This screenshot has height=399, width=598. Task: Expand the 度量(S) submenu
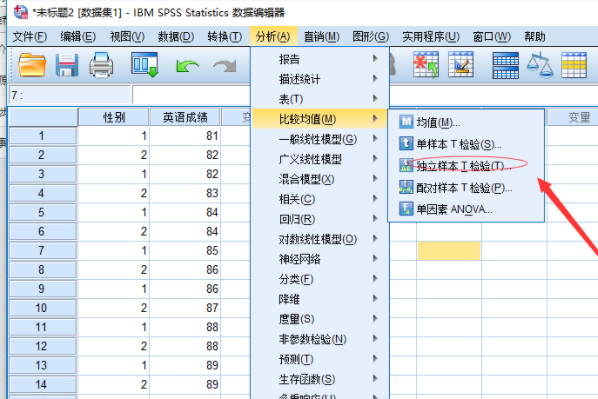320,319
